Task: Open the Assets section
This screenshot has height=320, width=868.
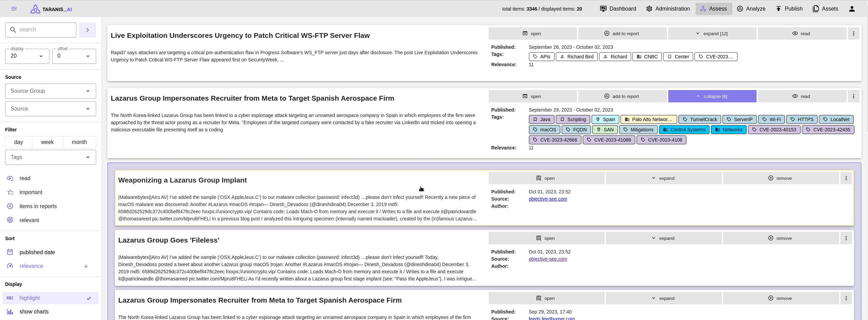Action: click(x=825, y=9)
